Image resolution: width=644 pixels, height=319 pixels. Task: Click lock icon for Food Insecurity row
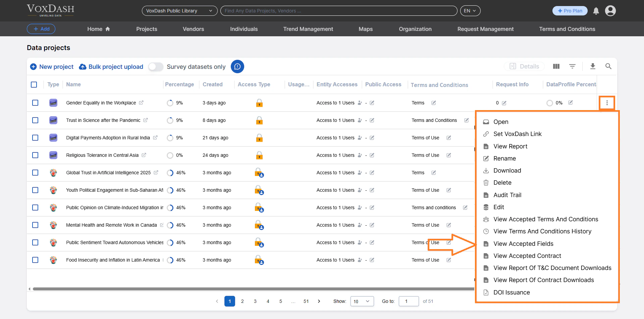point(259,260)
